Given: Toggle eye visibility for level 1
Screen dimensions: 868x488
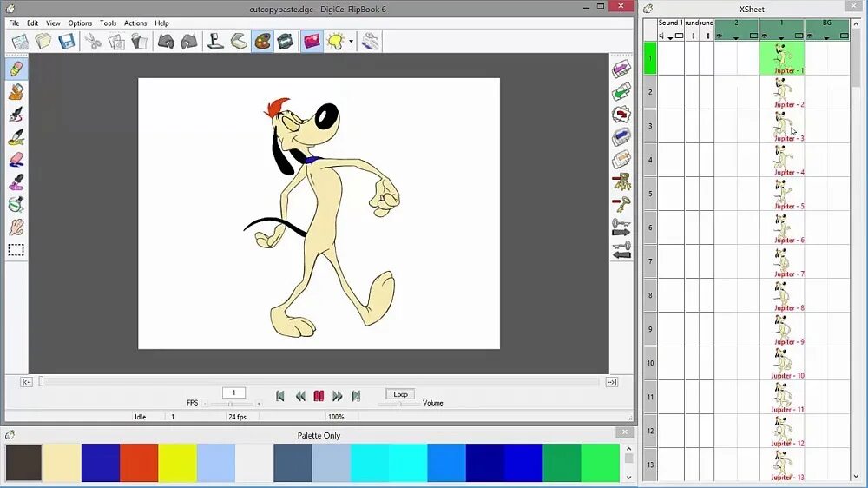Looking at the screenshot, I should (765, 36).
